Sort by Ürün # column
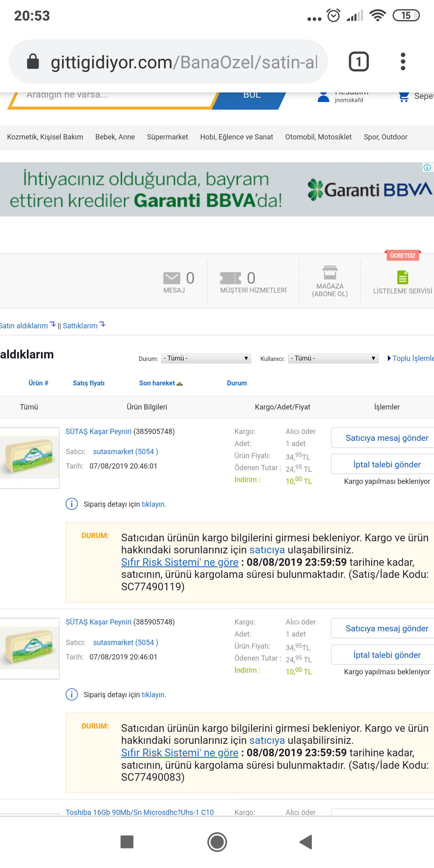 tap(38, 383)
